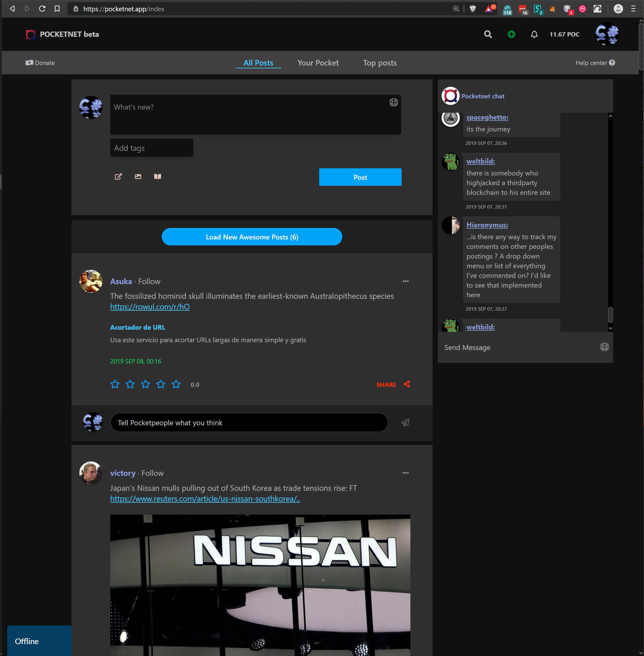Screen dimensions: 644x656
Task: Open notifications bell
Action: 534,34
